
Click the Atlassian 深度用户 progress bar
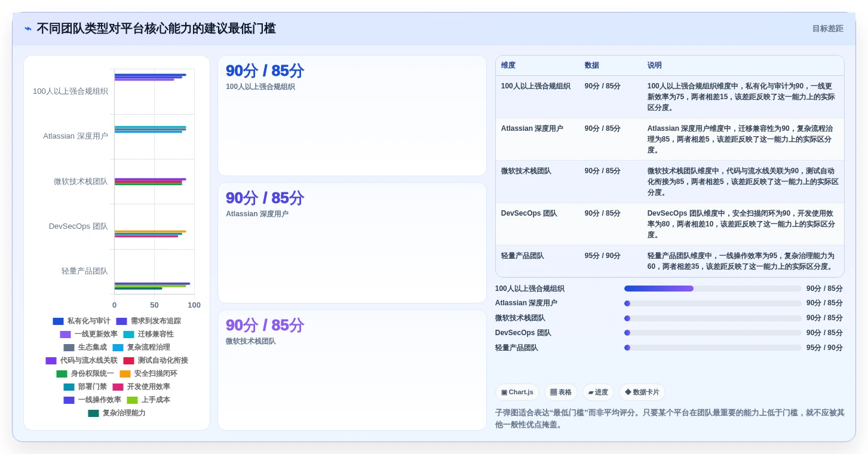coord(713,303)
